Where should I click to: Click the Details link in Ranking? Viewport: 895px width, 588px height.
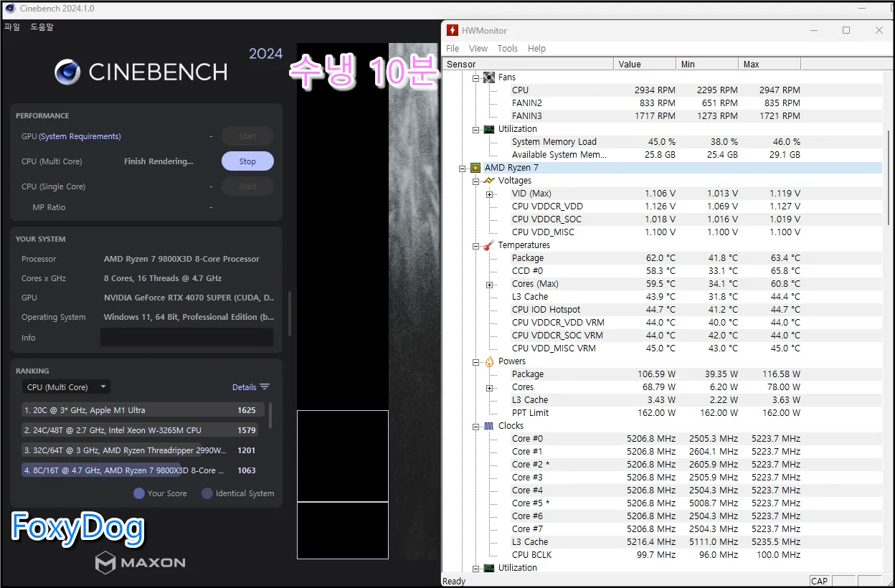pyautogui.click(x=244, y=387)
